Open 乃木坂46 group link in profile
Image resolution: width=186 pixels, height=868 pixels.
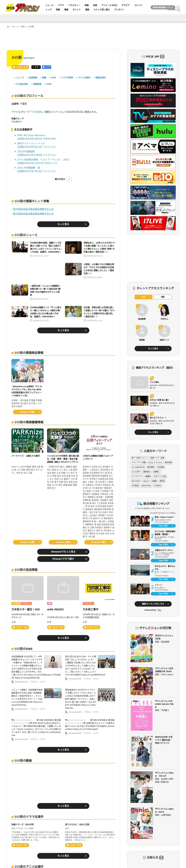(17, 122)
